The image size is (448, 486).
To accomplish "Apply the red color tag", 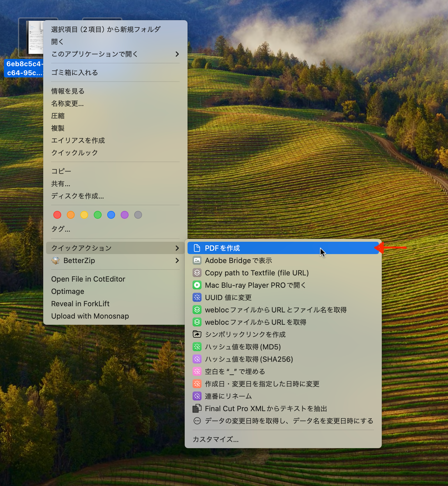I will [57, 215].
